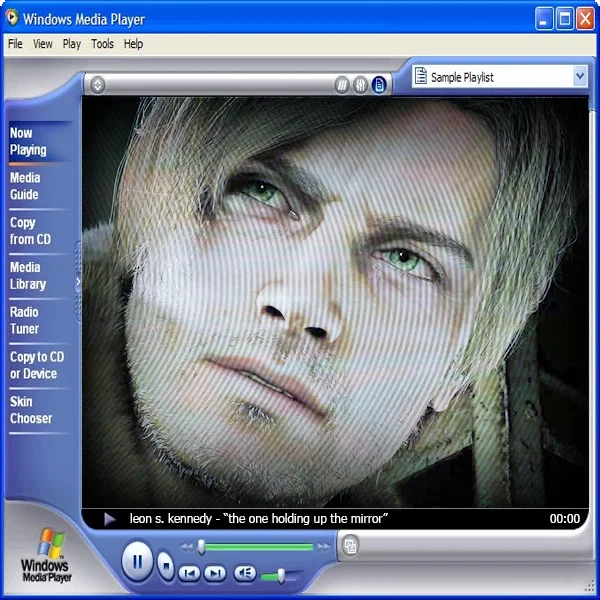Image resolution: width=600 pixels, height=600 pixels.
Task: Open the Tools menu
Action: pyautogui.click(x=102, y=44)
